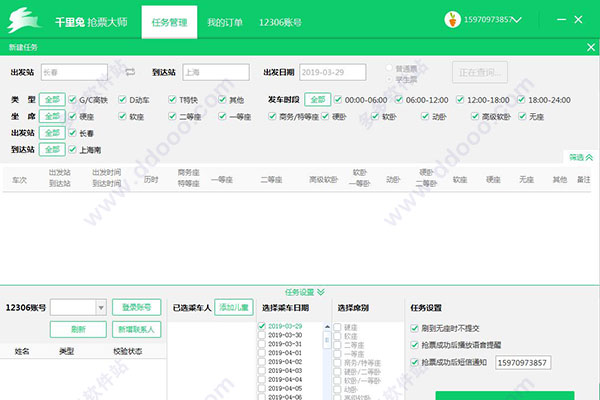Check 二等座 in 选择席别 list
600x400 pixels.
coord(338,345)
